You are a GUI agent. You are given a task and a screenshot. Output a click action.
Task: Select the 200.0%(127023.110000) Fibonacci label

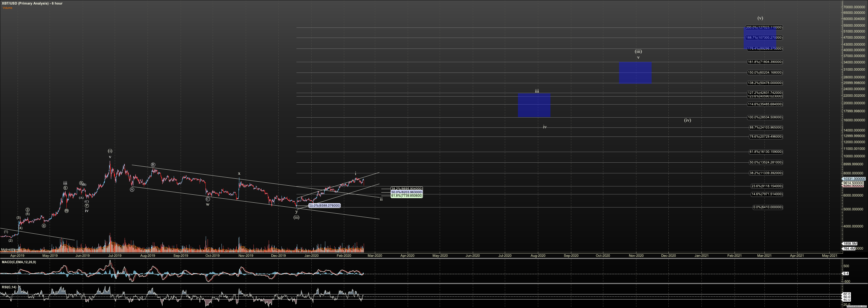tap(764, 28)
